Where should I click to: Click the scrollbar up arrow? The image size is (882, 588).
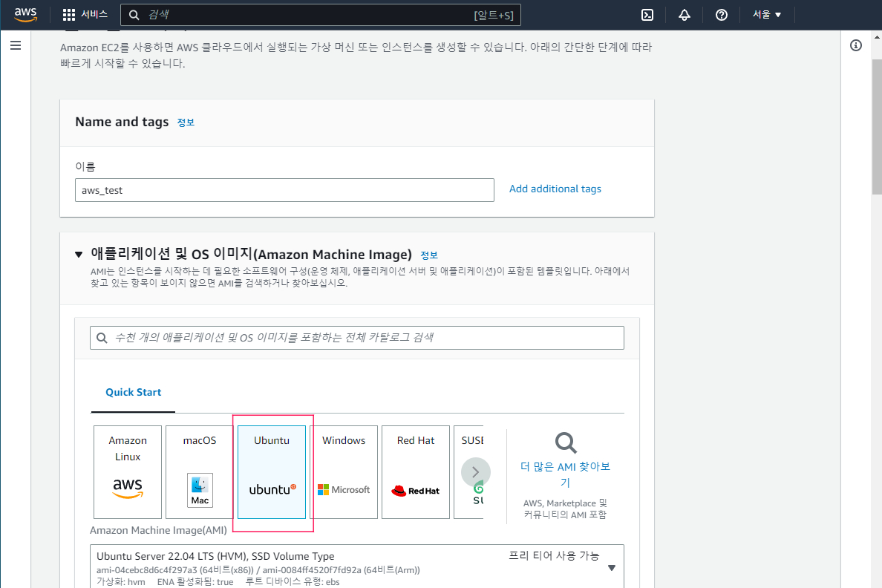877,36
